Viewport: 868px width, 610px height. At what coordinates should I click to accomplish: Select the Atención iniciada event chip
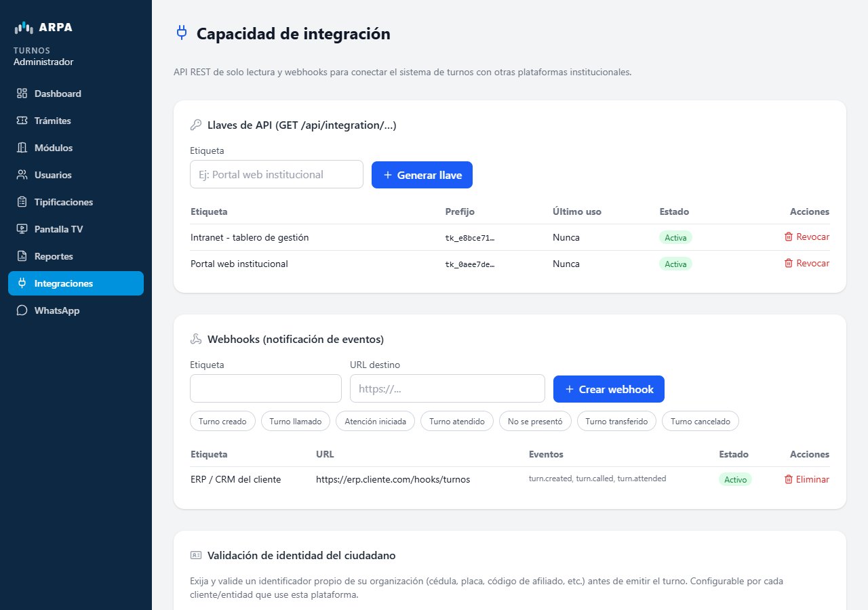coord(375,421)
